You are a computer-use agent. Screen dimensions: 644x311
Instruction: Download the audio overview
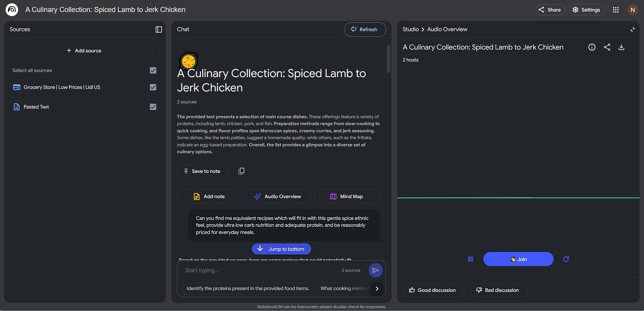coord(621,47)
